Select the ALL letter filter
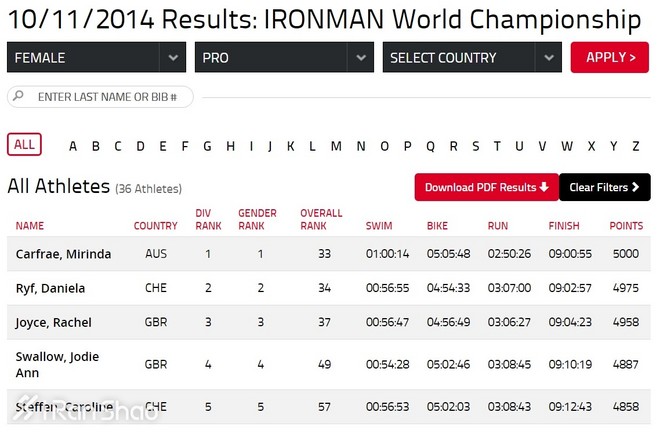The width and height of the screenshot is (660, 434). pyautogui.click(x=24, y=145)
